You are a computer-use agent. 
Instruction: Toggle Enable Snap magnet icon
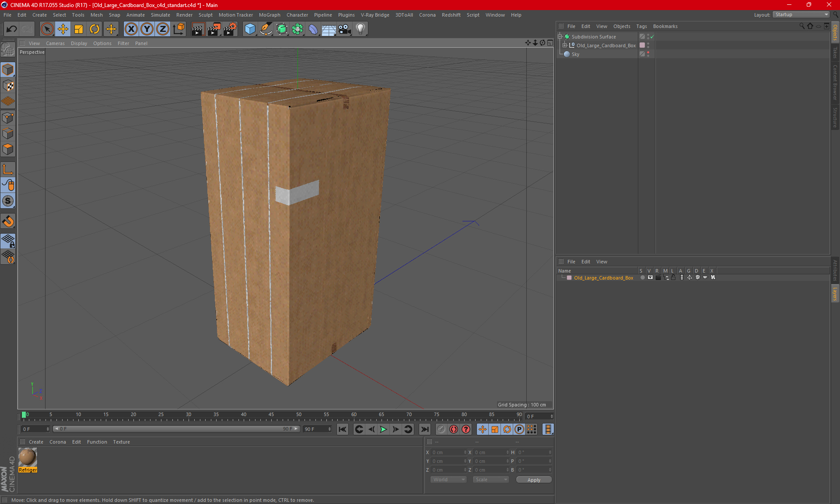pyautogui.click(x=8, y=221)
